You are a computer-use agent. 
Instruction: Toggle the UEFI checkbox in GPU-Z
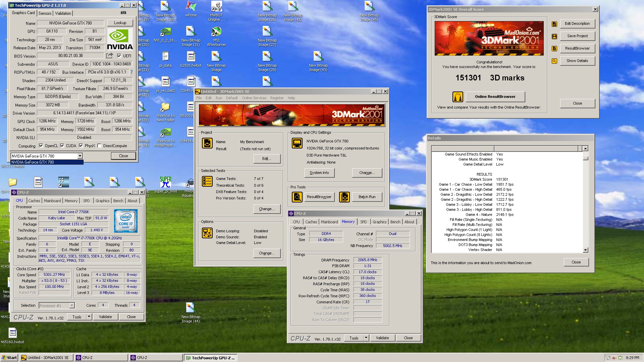click(119, 56)
